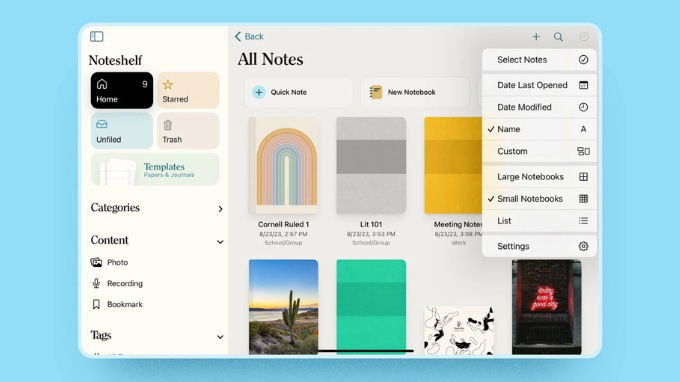Open the yellow Meeting Notes notebook cover
The image size is (680, 382).
[453, 165]
